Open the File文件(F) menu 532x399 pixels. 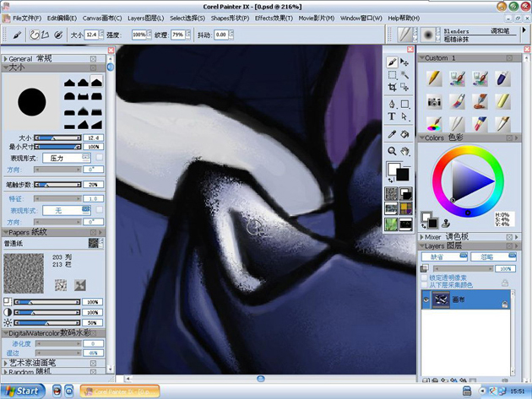click(27, 18)
